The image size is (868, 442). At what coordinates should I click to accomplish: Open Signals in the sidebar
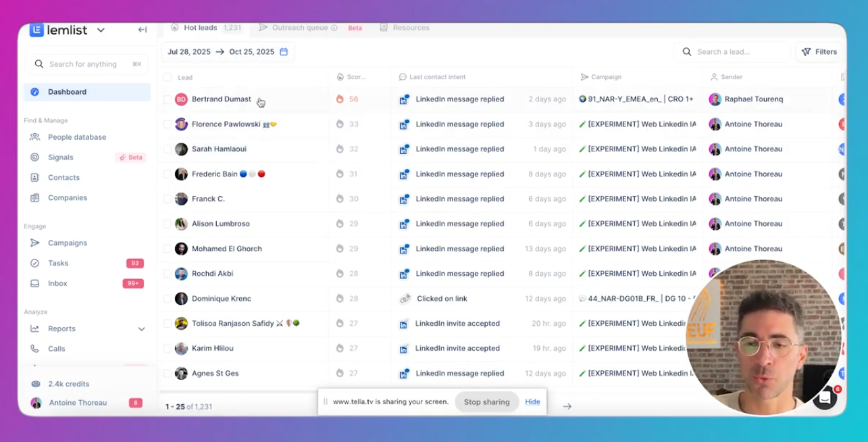click(x=61, y=157)
